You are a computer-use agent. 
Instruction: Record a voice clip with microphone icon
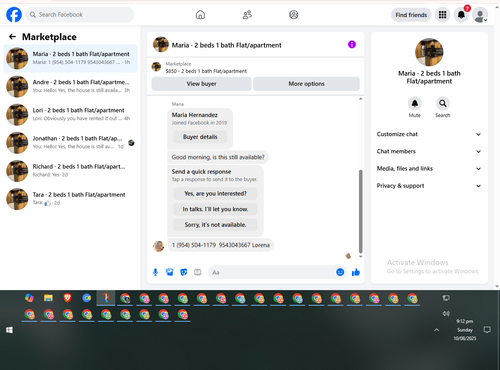155,272
